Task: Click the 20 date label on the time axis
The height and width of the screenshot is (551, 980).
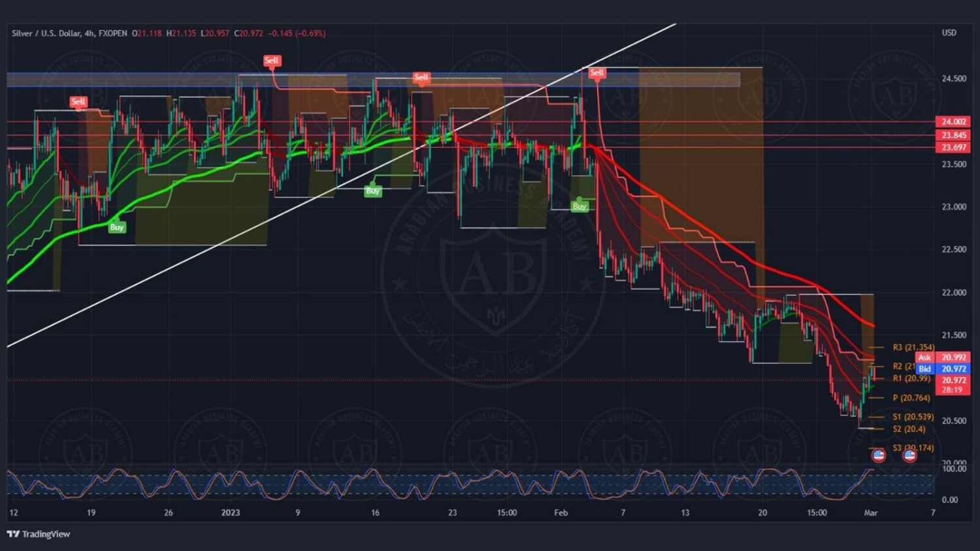Action: point(762,512)
